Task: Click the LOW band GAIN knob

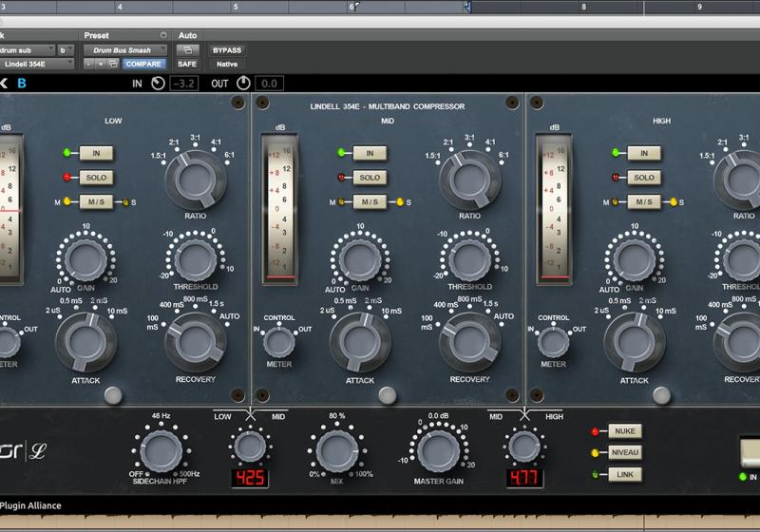Action: pos(85,259)
